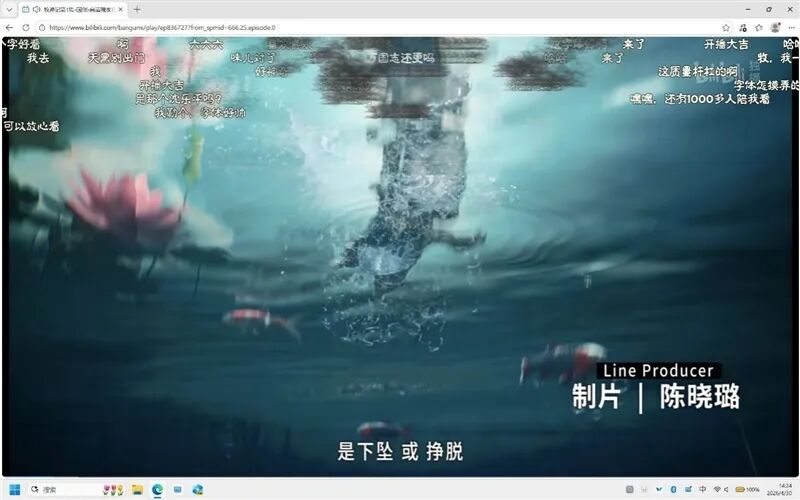Open Bluetooth tray icon
The image size is (800, 500).
click(673, 489)
